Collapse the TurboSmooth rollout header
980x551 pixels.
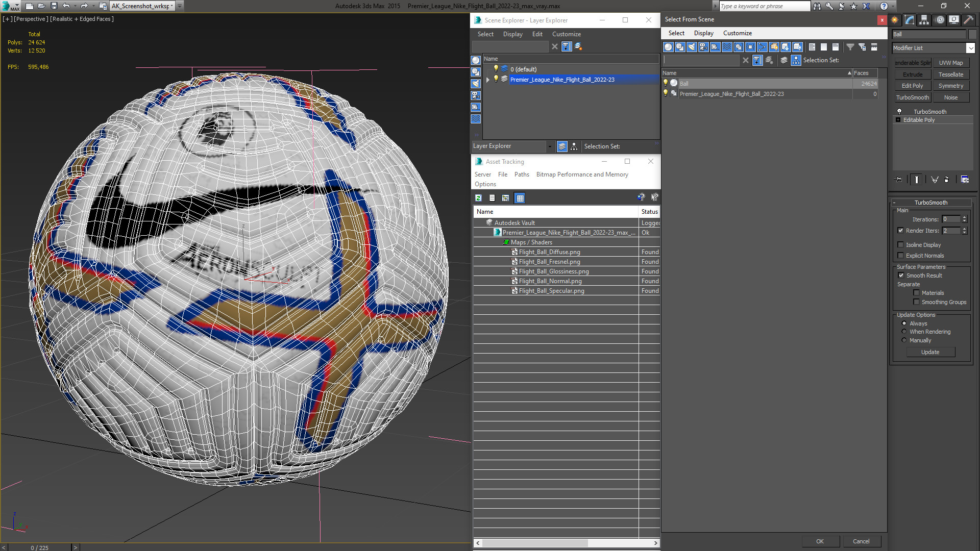point(931,203)
